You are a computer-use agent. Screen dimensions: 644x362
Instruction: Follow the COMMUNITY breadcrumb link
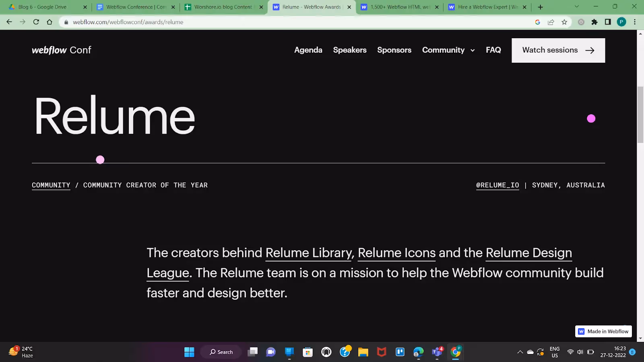coord(51,185)
